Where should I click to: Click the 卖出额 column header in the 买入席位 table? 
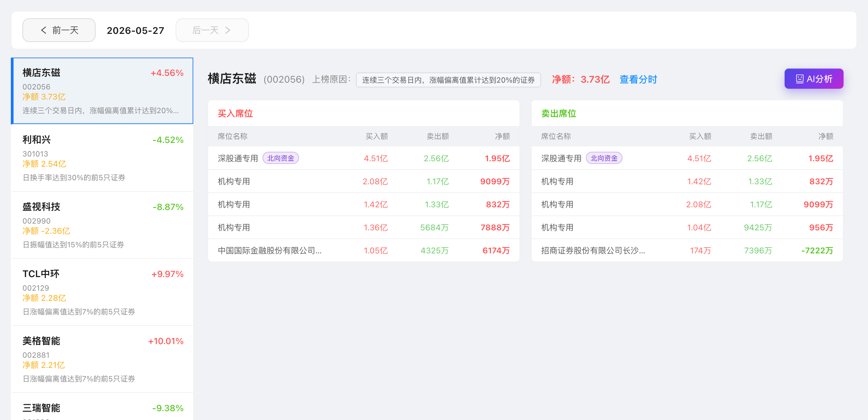437,136
